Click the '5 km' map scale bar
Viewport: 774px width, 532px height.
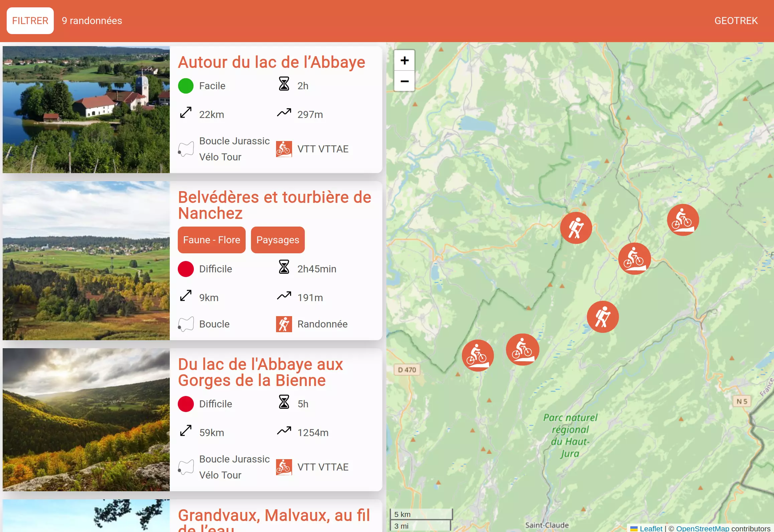tap(421, 514)
